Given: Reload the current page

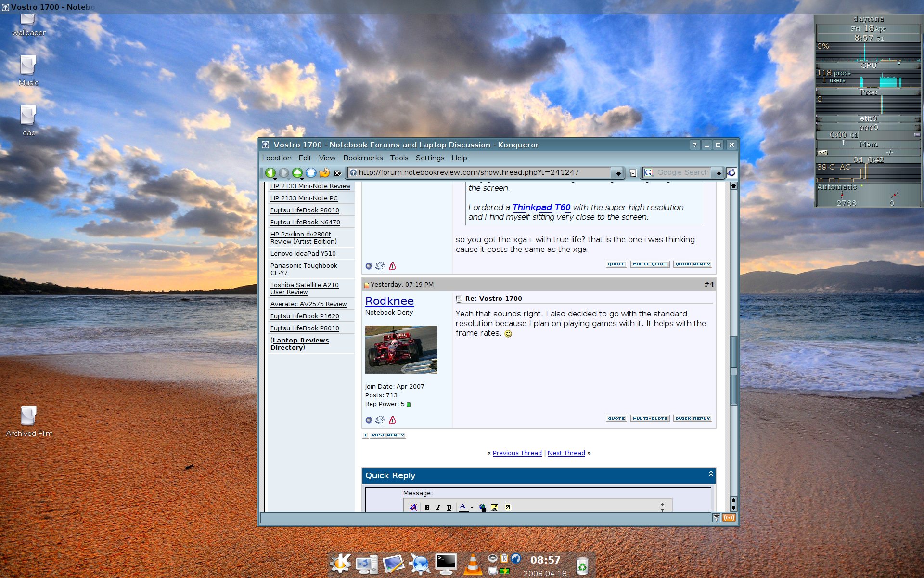Looking at the screenshot, I should coord(324,172).
